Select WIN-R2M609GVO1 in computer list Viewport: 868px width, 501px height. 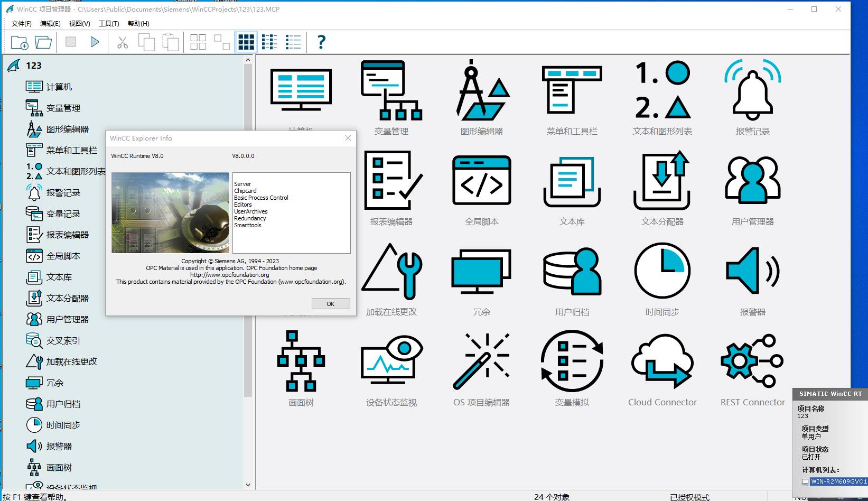tap(838, 481)
